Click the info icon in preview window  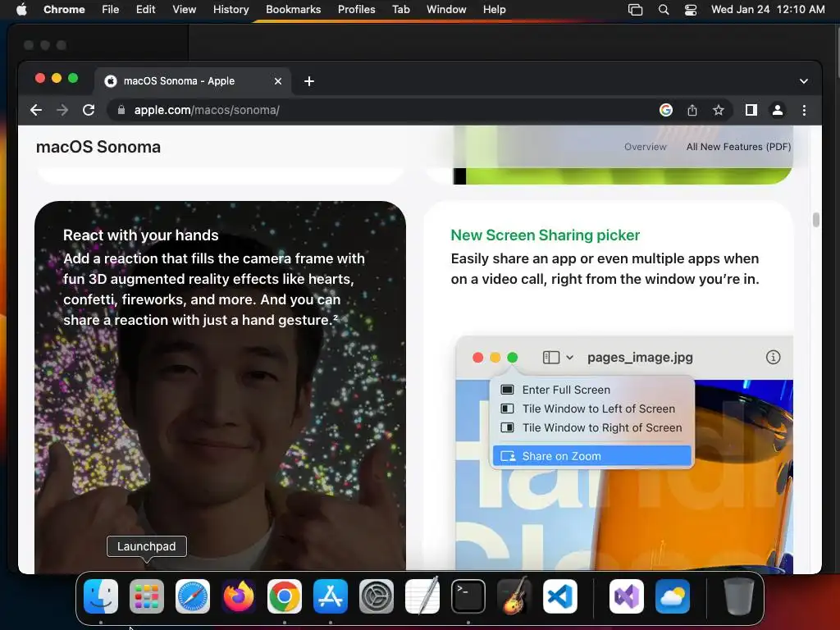point(773,358)
